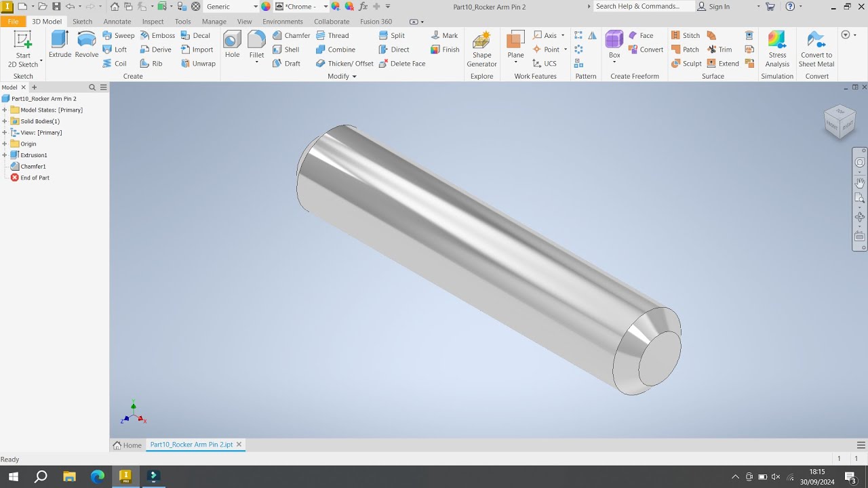Open the File menu
The image size is (868, 488).
(x=13, y=21)
